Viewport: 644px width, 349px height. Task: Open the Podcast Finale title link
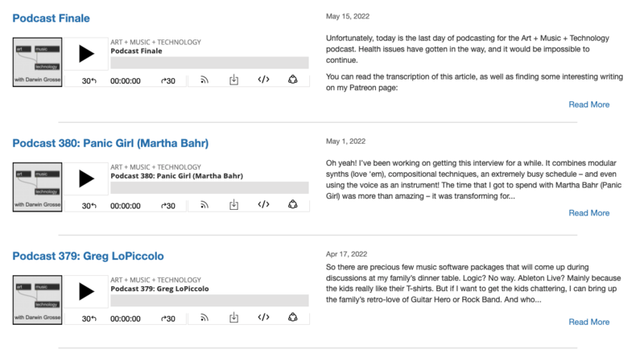pos(51,18)
